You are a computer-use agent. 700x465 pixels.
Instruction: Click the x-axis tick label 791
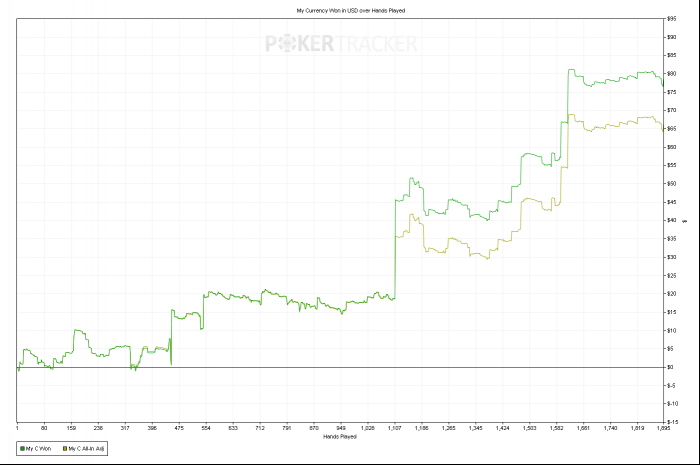pyautogui.click(x=287, y=428)
